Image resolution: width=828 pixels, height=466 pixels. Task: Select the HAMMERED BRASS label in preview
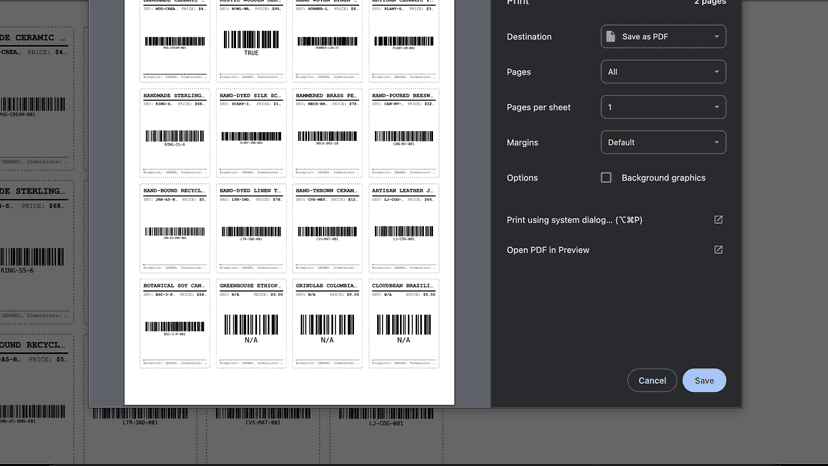(327, 133)
